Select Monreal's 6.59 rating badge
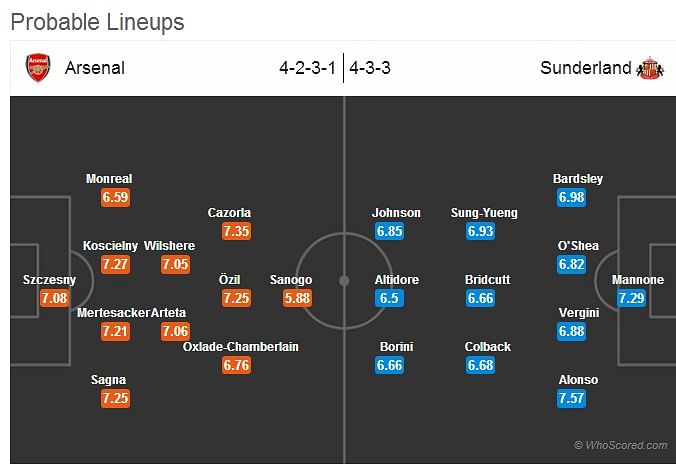This screenshot has height=466, width=676. pyautogui.click(x=115, y=197)
